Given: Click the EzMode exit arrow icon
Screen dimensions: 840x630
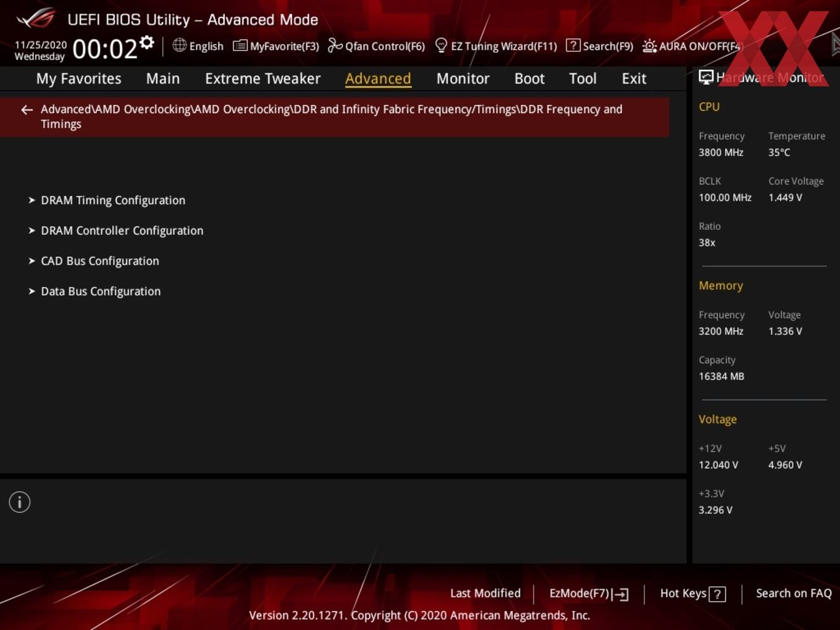Looking at the screenshot, I should pyautogui.click(x=621, y=594).
